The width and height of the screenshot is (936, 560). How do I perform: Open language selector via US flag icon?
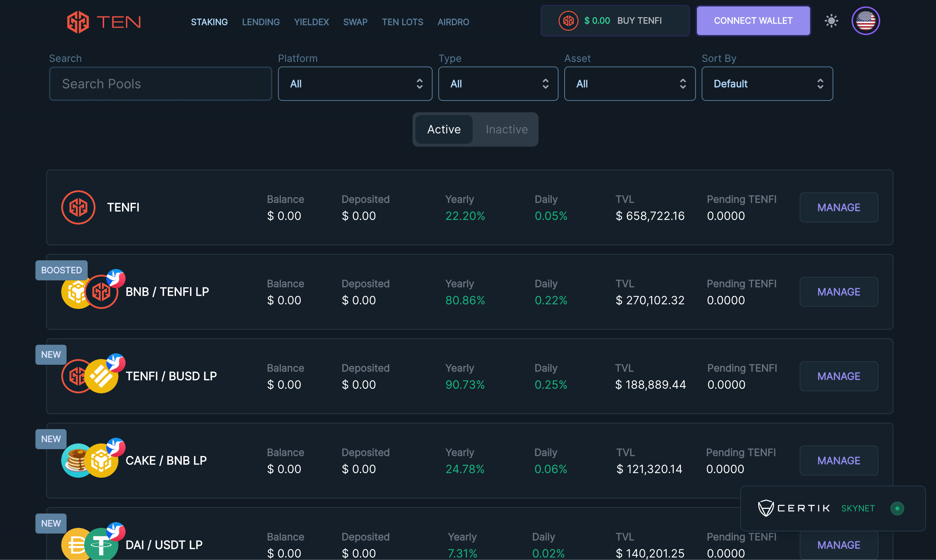tap(866, 21)
